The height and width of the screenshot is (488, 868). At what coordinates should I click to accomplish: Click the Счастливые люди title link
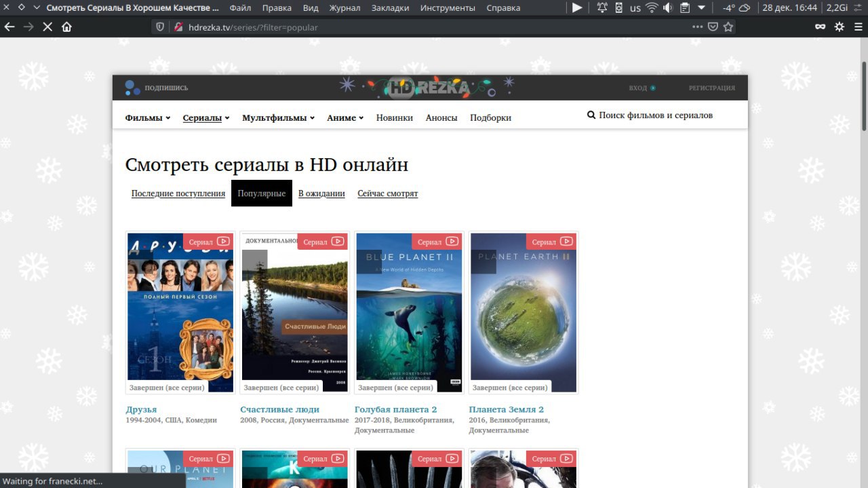(279, 409)
